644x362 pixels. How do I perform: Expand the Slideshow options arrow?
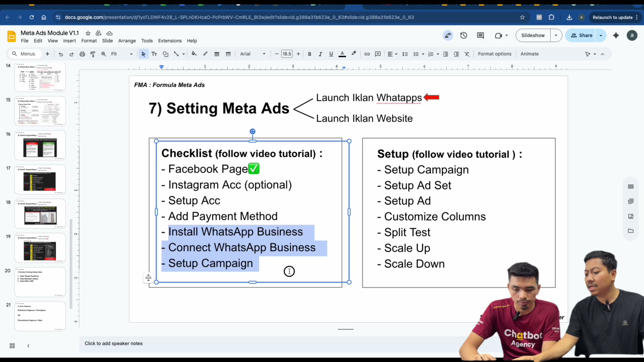[x=556, y=36]
